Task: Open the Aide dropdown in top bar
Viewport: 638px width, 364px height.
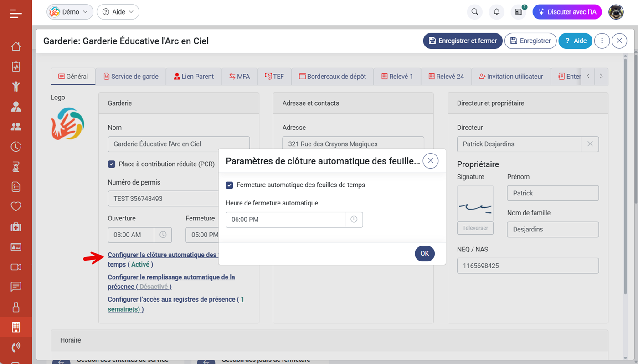Action: (x=118, y=12)
